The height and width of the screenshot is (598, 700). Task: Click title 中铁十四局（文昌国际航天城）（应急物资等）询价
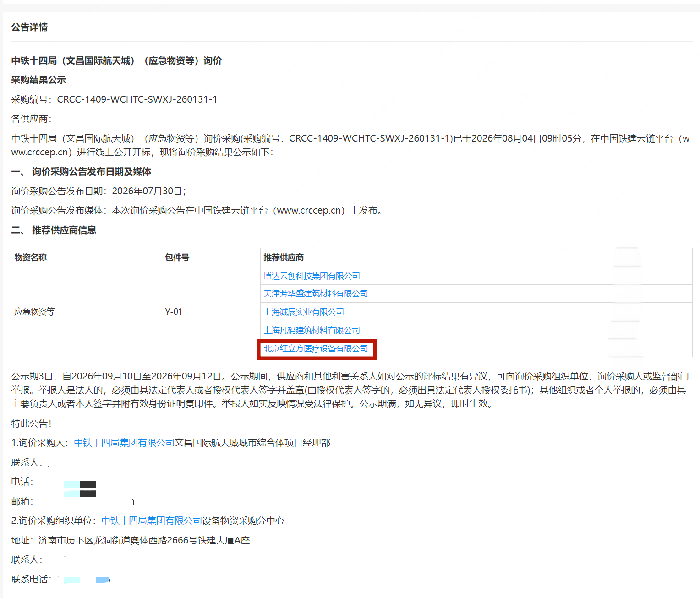pyautogui.click(x=116, y=60)
